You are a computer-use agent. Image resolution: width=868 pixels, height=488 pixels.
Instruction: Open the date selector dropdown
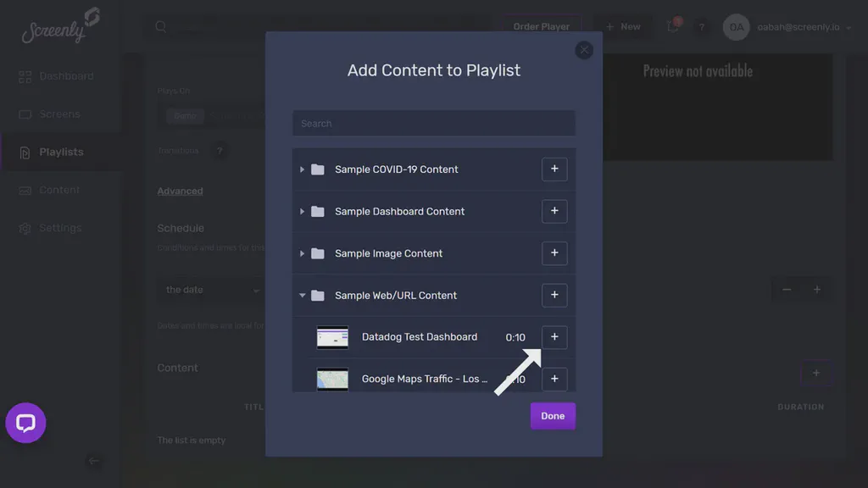point(208,289)
